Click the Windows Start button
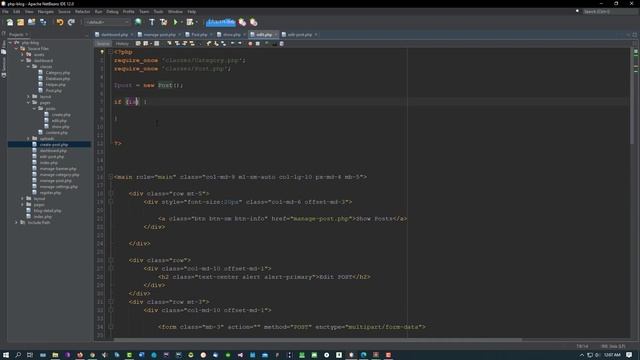Image resolution: width=640 pixels, height=360 pixels. (6, 355)
